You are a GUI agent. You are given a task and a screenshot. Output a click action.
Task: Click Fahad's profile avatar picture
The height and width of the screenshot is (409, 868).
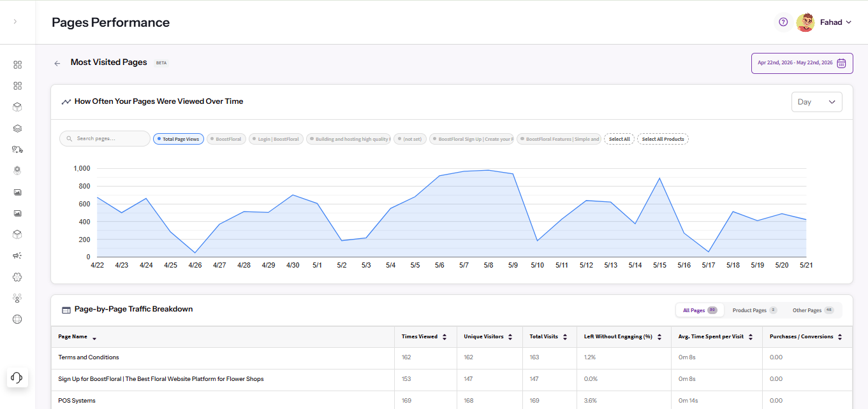click(x=805, y=22)
